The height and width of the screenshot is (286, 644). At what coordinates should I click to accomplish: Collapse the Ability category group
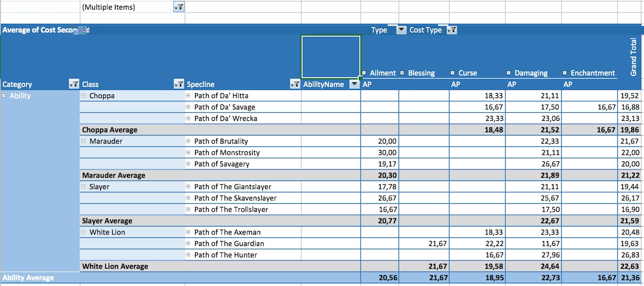click(x=4, y=96)
